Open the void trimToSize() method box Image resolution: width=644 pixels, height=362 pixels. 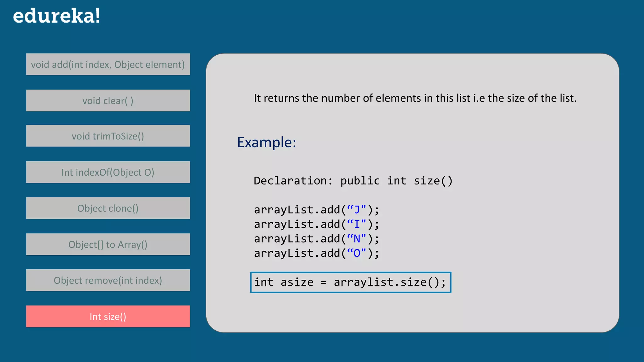pos(108,136)
